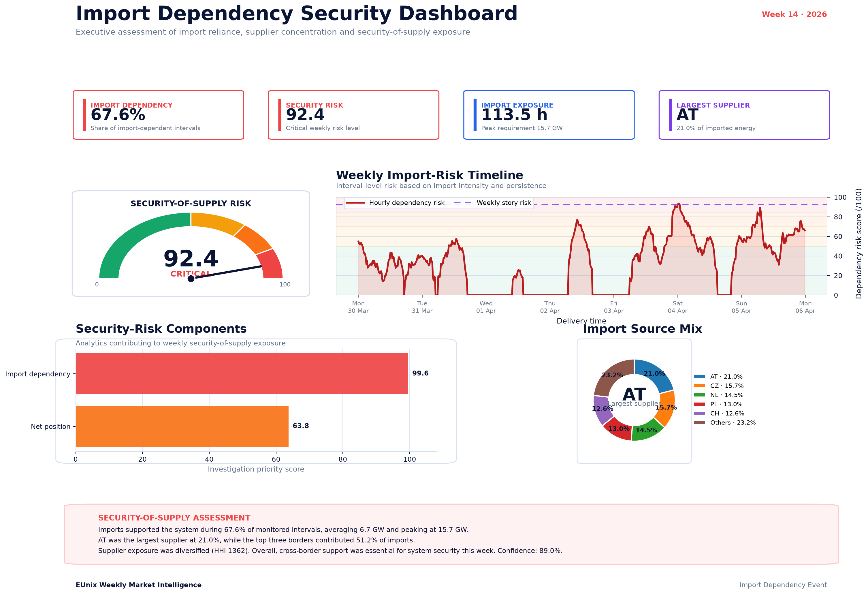Screen dimensions: 868x594
Task: Click the 12.6% purple donut slice
Action: pos(602,409)
